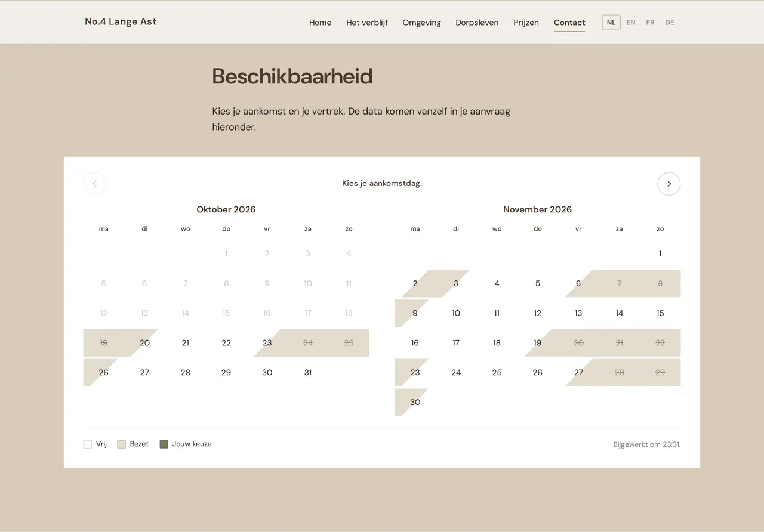Image resolution: width=764 pixels, height=532 pixels.
Task: Select 23 October in the calendar
Action: [267, 343]
